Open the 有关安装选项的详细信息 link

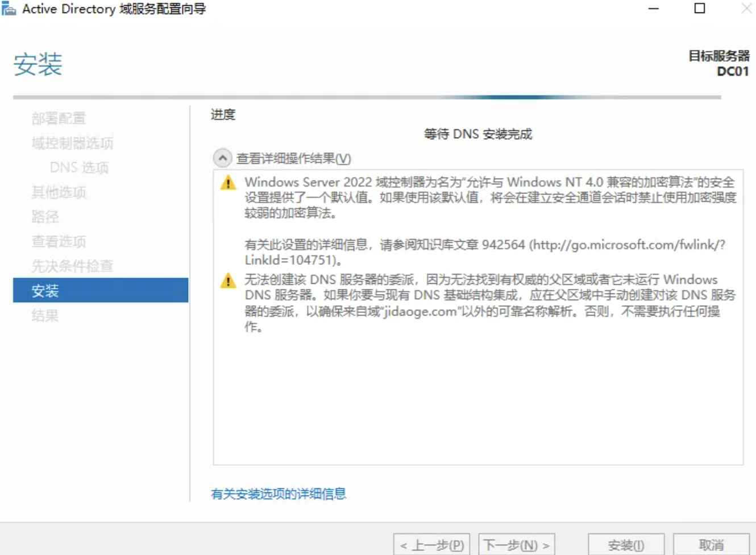click(279, 494)
